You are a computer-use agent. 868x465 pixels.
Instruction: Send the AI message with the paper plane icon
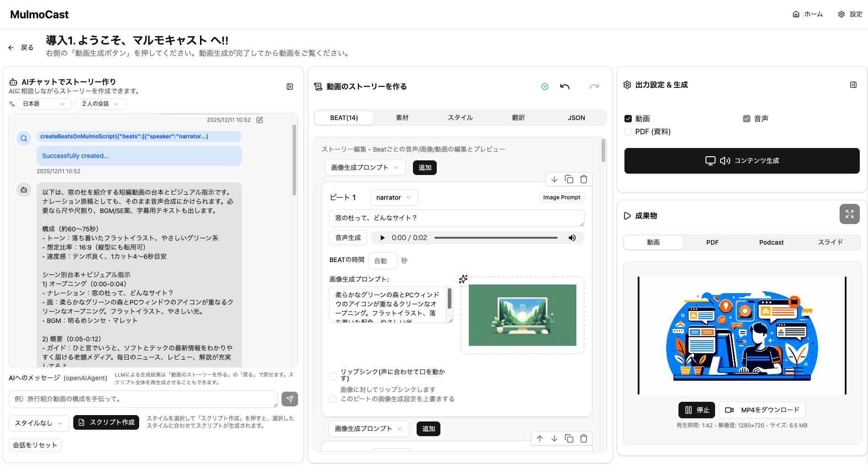coord(290,399)
